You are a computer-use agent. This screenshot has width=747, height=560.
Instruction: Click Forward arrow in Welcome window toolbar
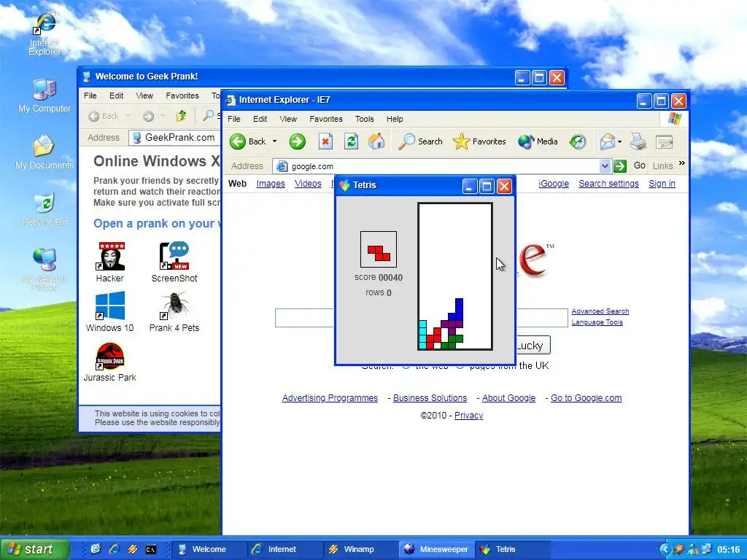[148, 116]
